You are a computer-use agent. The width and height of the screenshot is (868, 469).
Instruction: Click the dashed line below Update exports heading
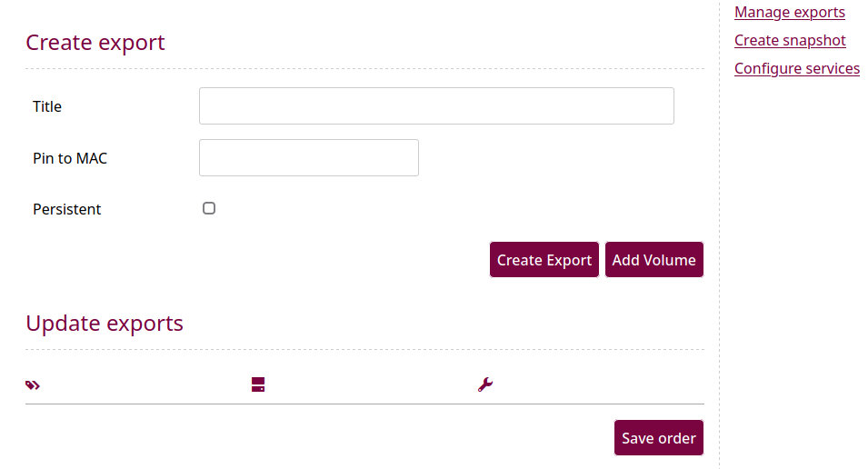tap(364, 349)
